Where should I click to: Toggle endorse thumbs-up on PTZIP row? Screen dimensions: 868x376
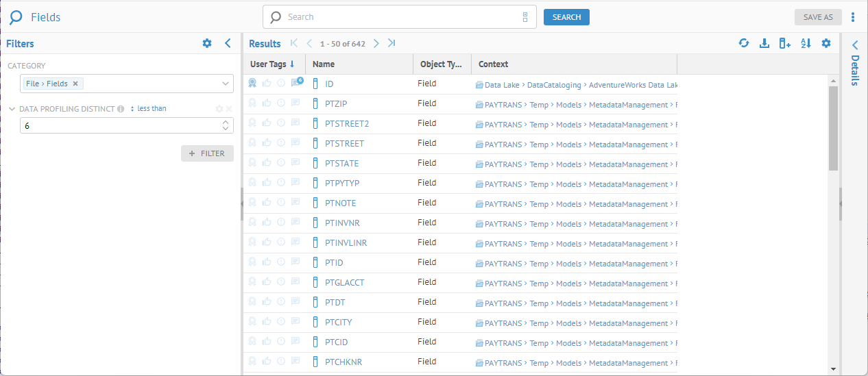point(267,103)
